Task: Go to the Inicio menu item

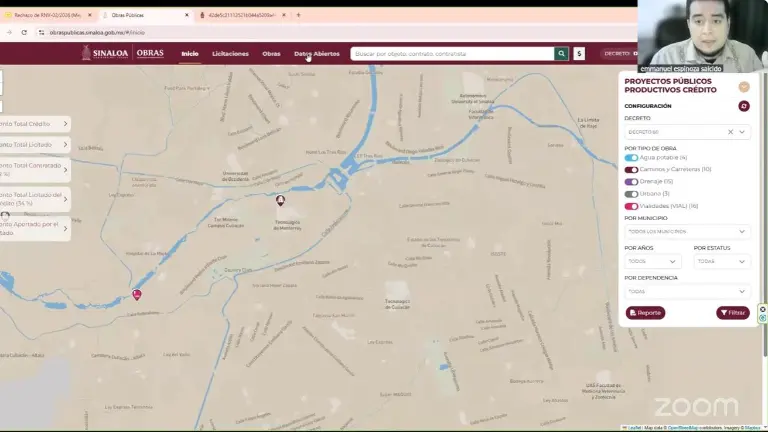Action: tap(190, 54)
